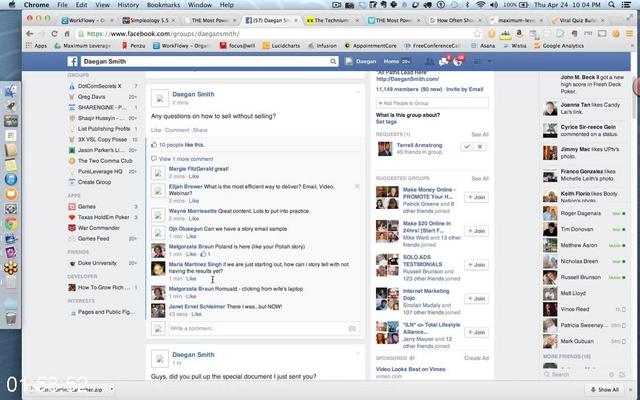640x400 pixels.
Task: Click the browser home icon
Action: coord(67,34)
